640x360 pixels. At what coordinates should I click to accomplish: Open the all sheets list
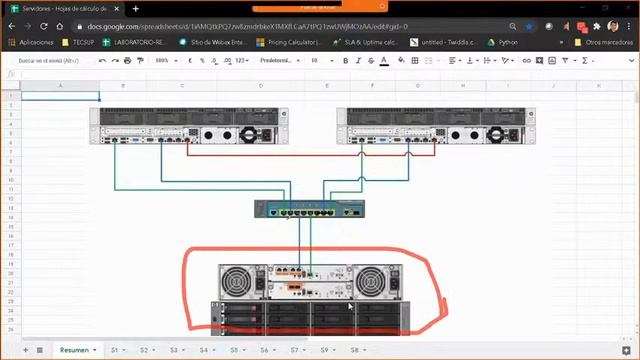40,350
